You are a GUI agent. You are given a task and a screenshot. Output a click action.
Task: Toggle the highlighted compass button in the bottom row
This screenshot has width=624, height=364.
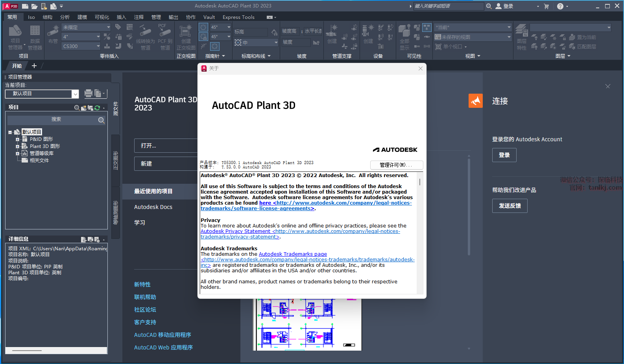[214, 46]
